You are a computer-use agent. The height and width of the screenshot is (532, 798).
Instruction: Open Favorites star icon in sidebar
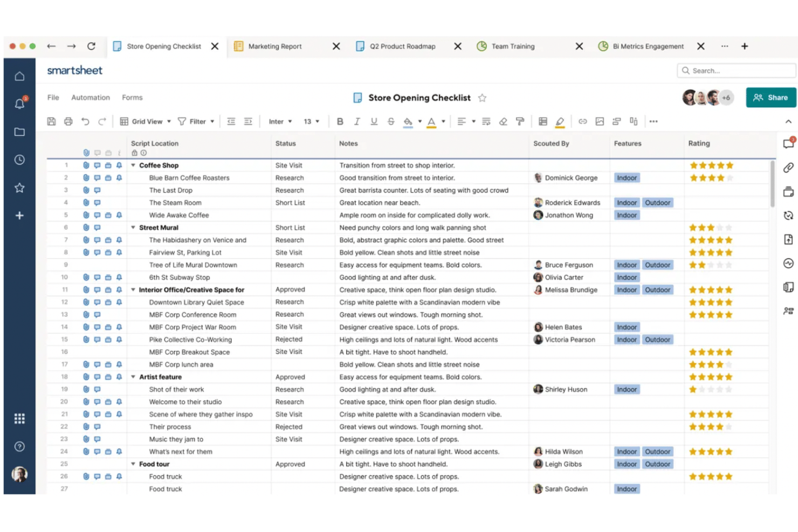point(19,188)
